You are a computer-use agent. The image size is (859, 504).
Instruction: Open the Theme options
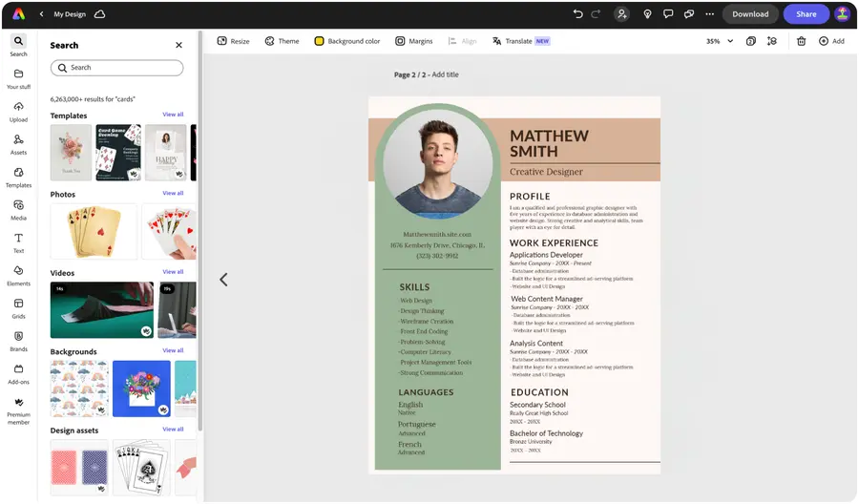pos(283,41)
